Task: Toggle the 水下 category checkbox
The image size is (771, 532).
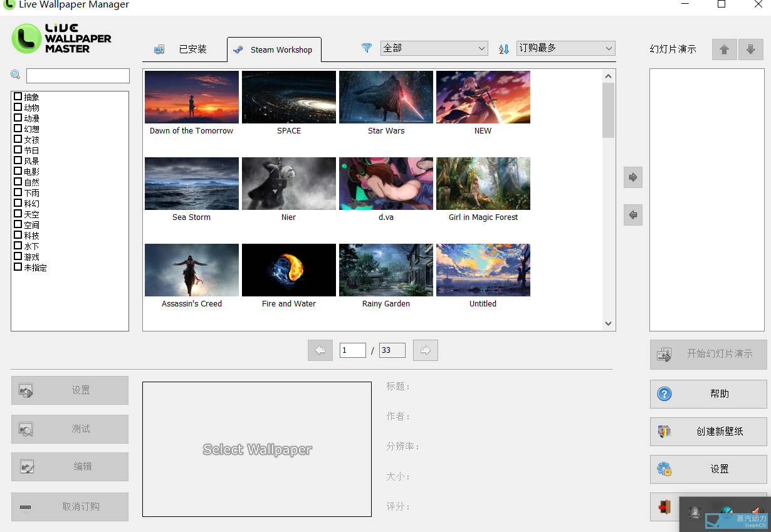Action: pos(18,246)
